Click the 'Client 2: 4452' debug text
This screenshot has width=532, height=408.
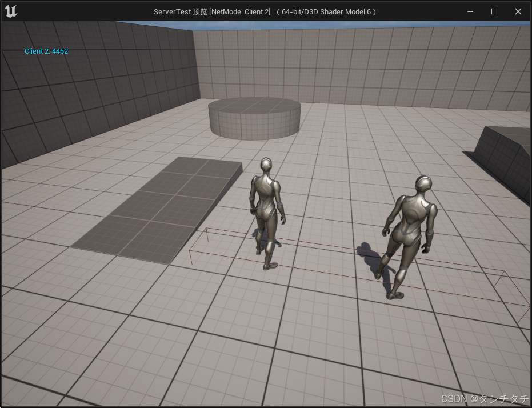(x=46, y=51)
